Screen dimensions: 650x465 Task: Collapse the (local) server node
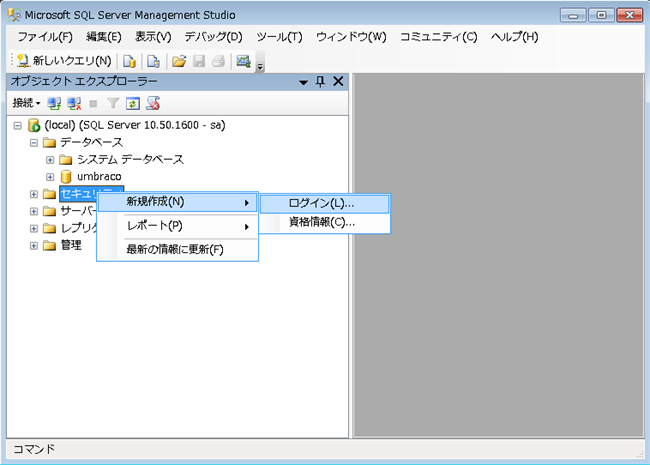[x=17, y=125]
